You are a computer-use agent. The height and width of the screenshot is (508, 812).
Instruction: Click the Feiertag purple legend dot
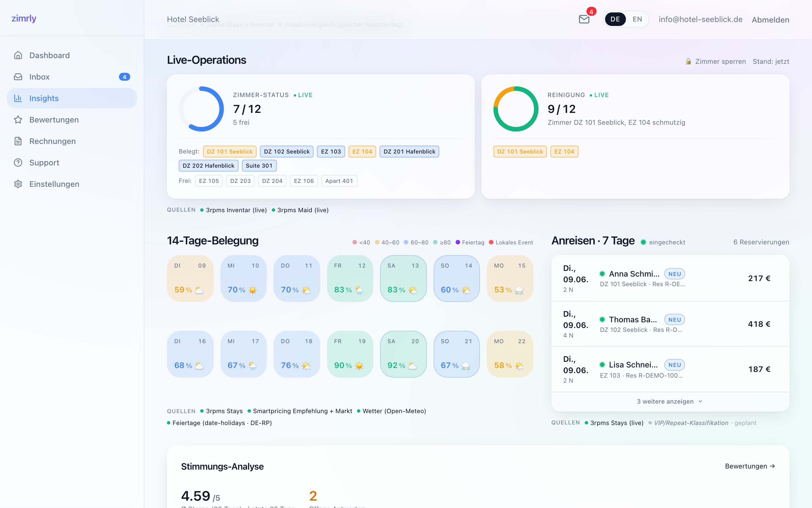pyautogui.click(x=458, y=242)
